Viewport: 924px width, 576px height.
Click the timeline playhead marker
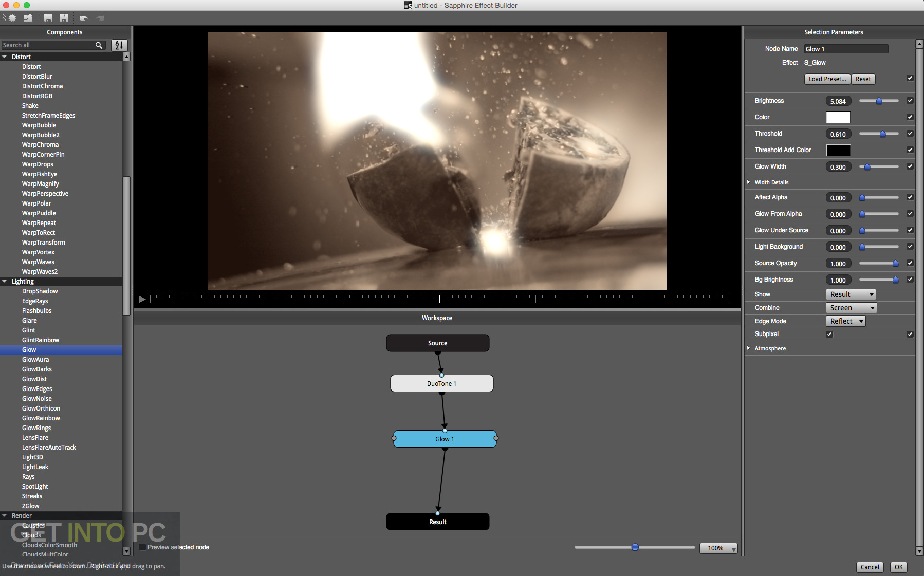(439, 299)
